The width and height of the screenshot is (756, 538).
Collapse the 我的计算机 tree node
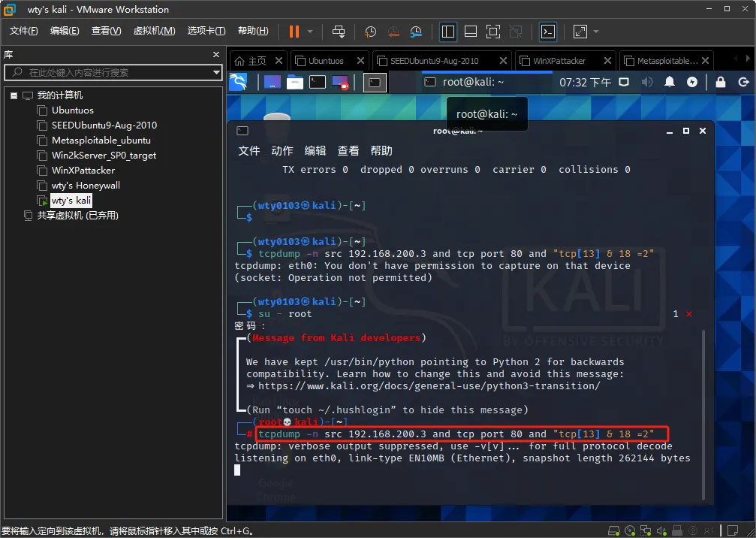click(14, 95)
